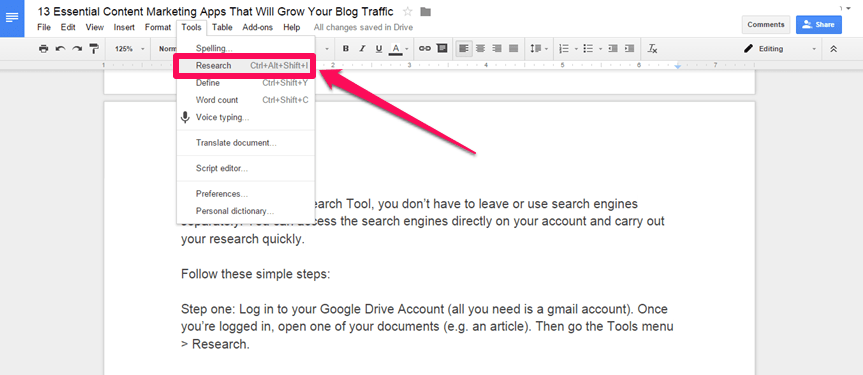Viewport: 863px width, 375px height.
Task: Click the print icon in toolbar
Action: coord(43,49)
